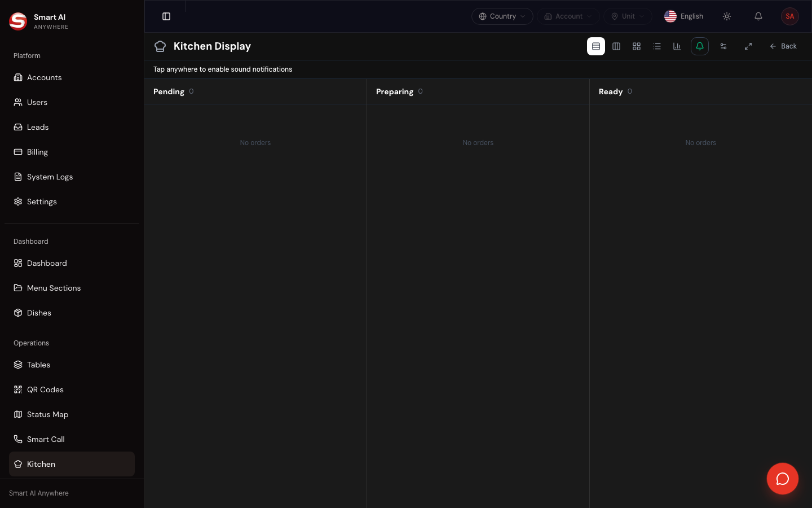812x508 pixels.
Task: Open Users in the sidebar
Action: tap(72, 102)
